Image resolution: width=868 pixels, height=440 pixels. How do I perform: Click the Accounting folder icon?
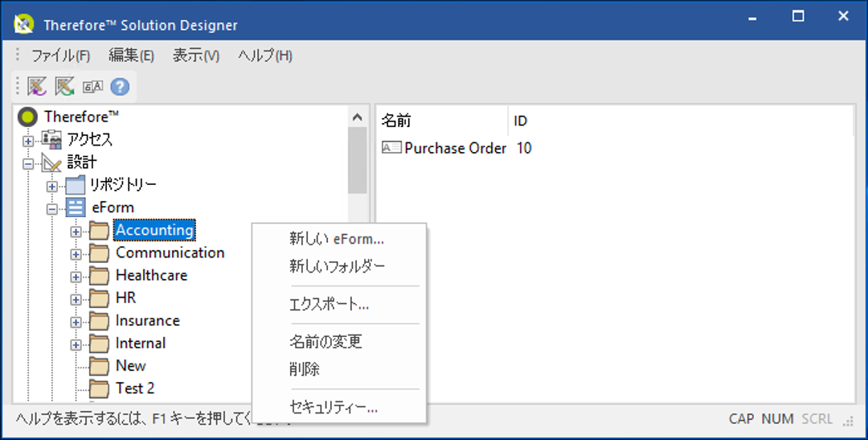coord(99,231)
